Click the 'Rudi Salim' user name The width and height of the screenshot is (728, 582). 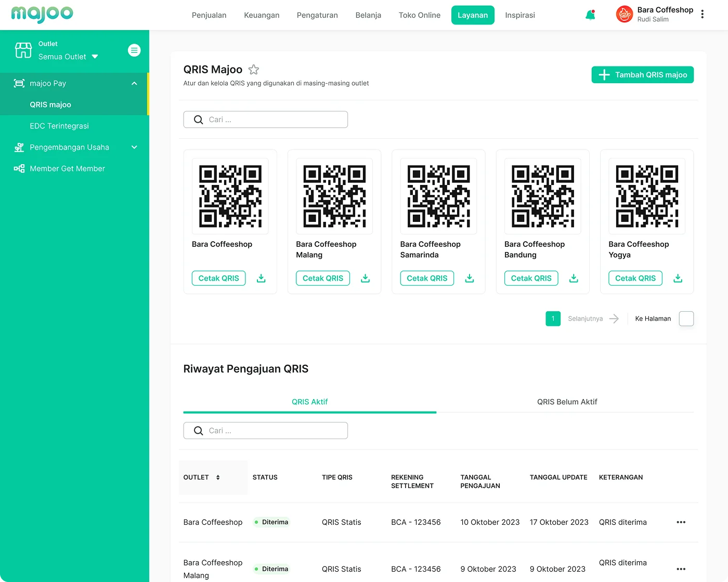tap(653, 19)
